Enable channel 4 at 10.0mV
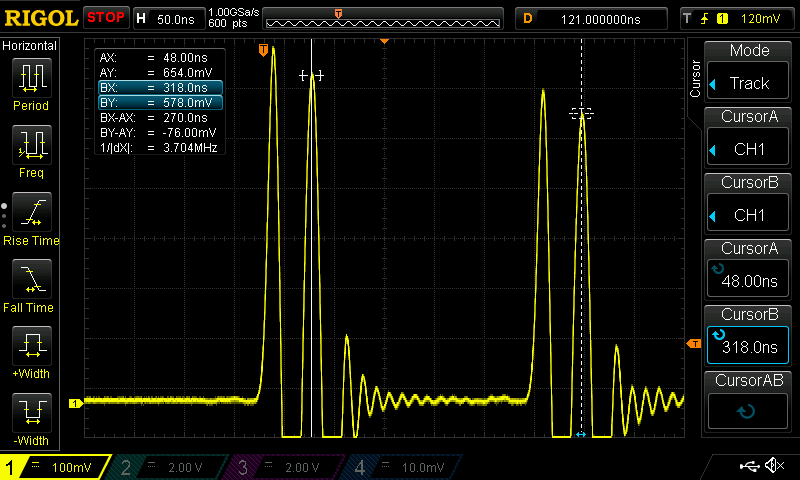800x480 pixels. [x=404, y=467]
